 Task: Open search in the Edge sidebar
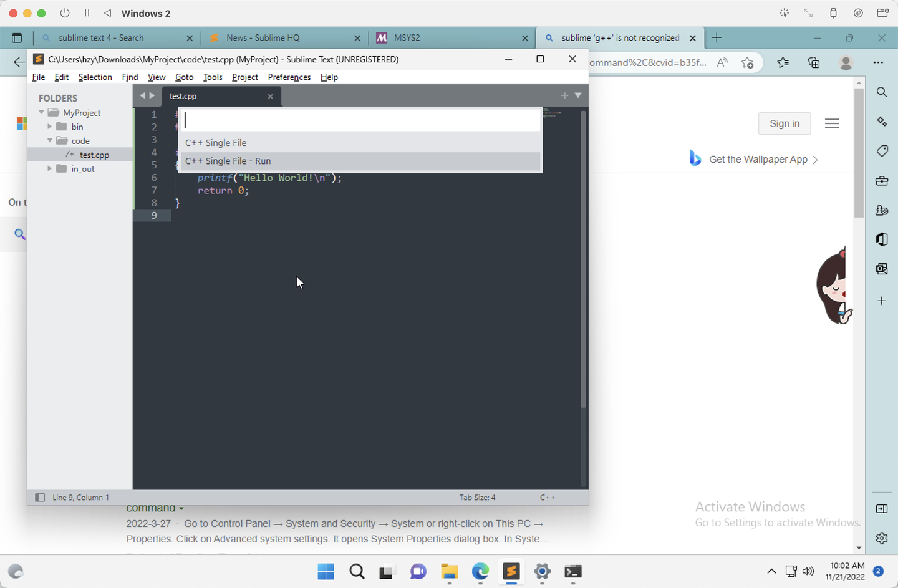[x=881, y=92]
